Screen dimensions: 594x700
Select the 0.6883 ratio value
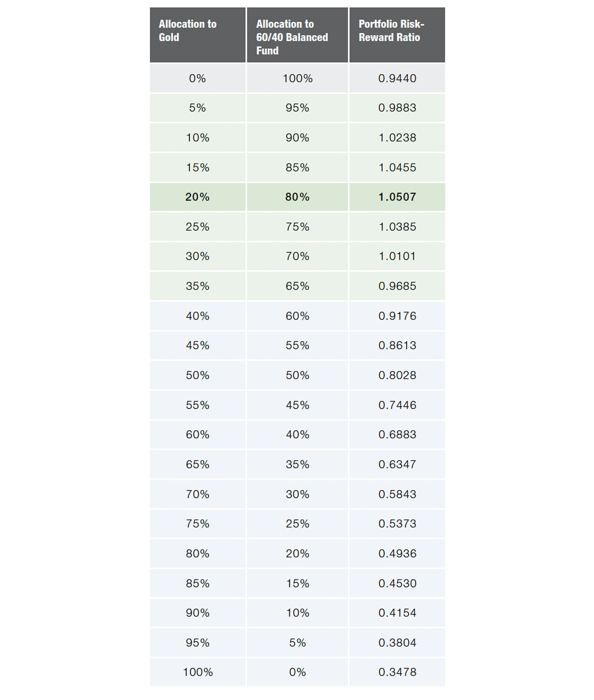pos(397,435)
